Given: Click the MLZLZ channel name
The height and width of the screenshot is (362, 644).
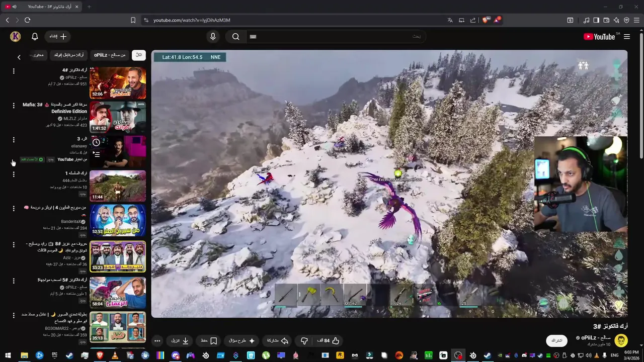Looking at the screenshot, I should (75, 118).
